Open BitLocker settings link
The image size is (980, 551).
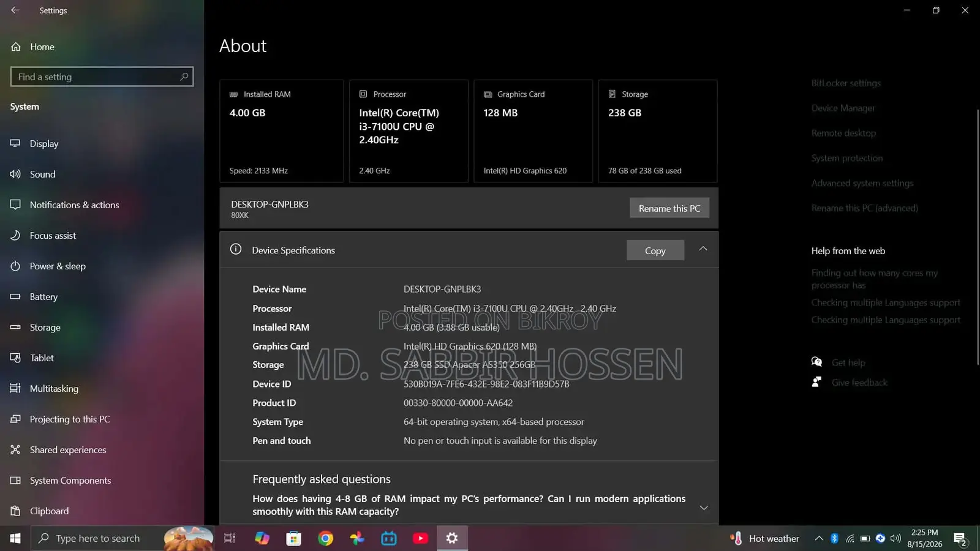(x=846, y=83)
